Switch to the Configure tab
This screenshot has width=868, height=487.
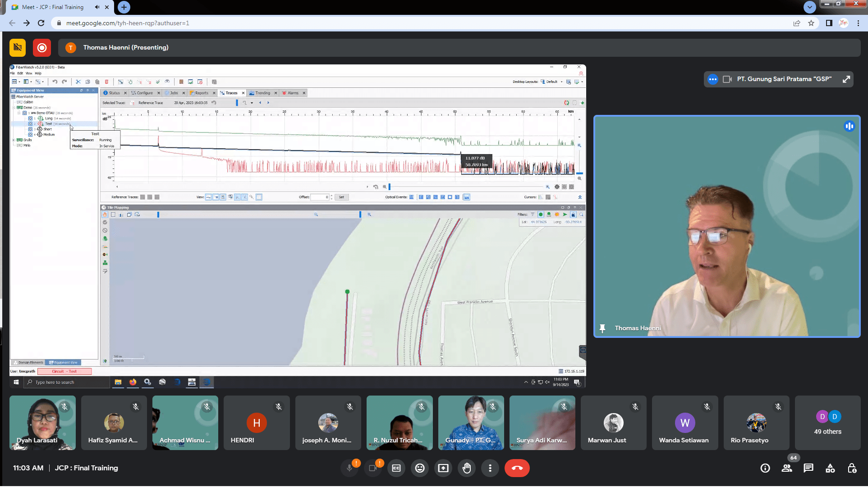(145, 93)
